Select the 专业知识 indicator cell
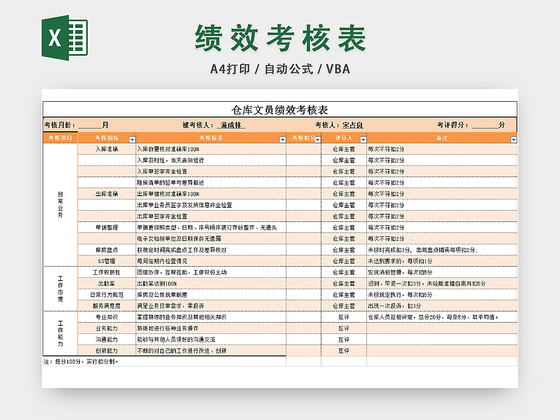The height and width of the screenshot is (420, 560). (x=107, y=317)
